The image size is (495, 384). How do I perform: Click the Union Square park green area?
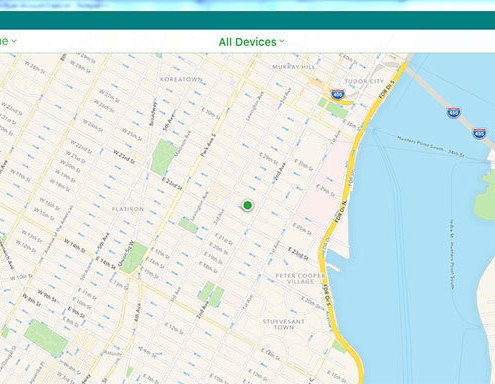pyautogui.click(x=134, y=258)
